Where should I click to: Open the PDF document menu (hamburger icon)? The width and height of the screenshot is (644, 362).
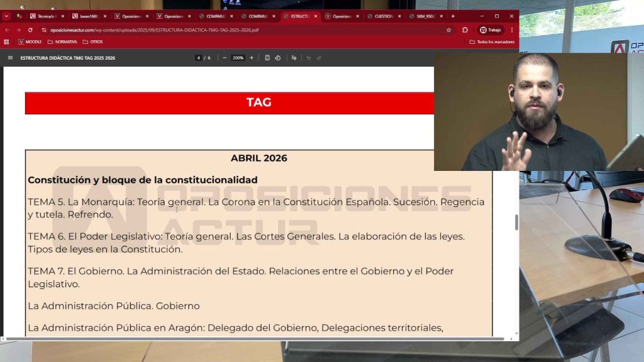pyautogui.click(x=10, y=57)
